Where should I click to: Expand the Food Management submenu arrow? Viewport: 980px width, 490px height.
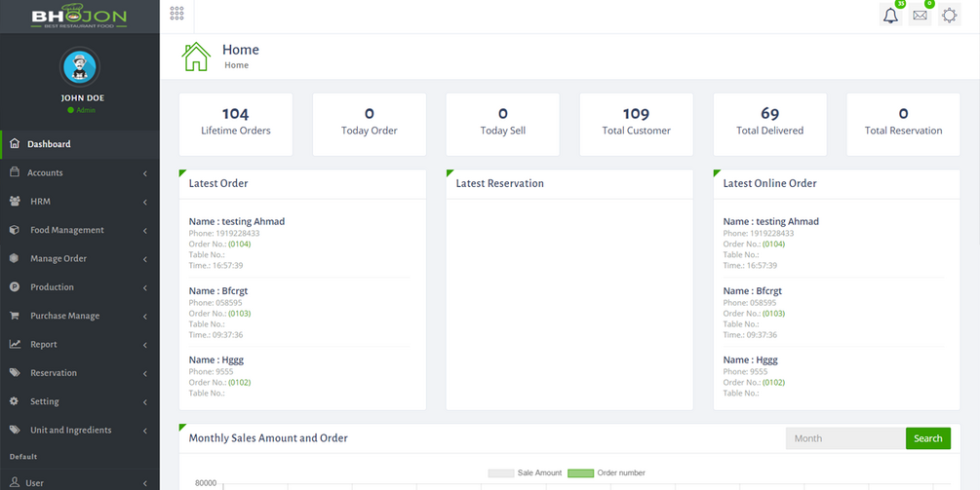[x=145, y=230]
